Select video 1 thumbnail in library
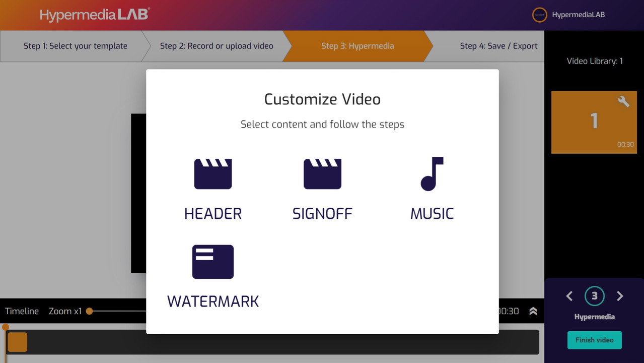The width and height of the screenshot is (644, 363). click(x=594, y=123)
